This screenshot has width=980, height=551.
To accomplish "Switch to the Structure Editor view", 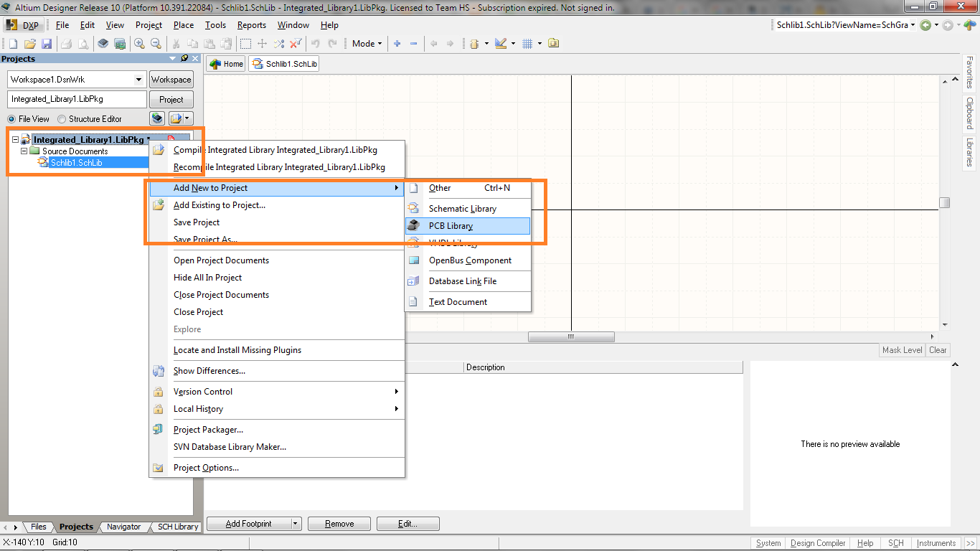I will (x=63, y=118).
